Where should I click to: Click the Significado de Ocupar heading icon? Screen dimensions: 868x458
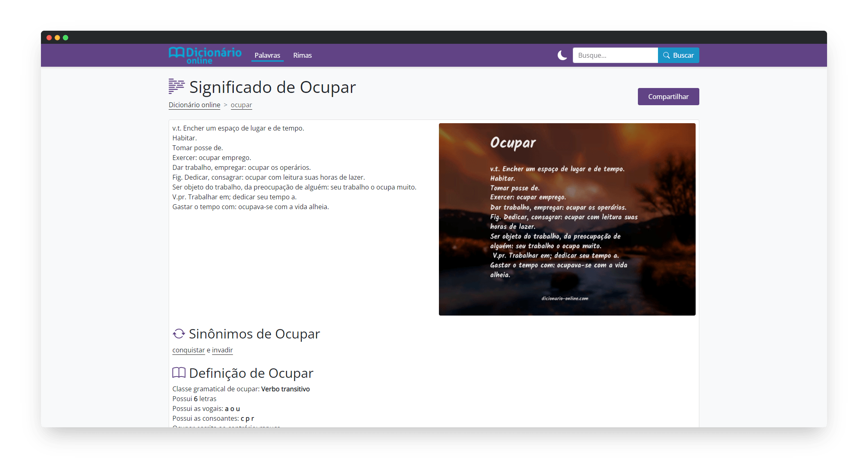click(x=176, y=86)
